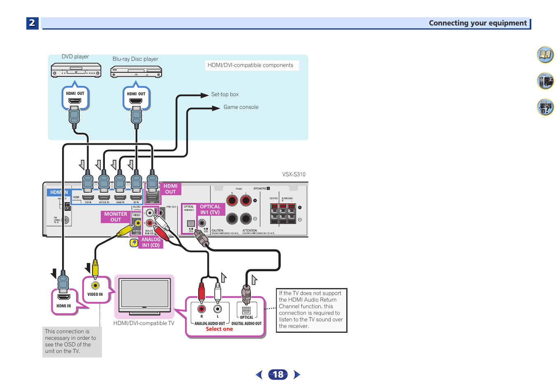Click the HDMI/DVI-compatible TV illustration

pyautogui.click(x=144, y=296)
